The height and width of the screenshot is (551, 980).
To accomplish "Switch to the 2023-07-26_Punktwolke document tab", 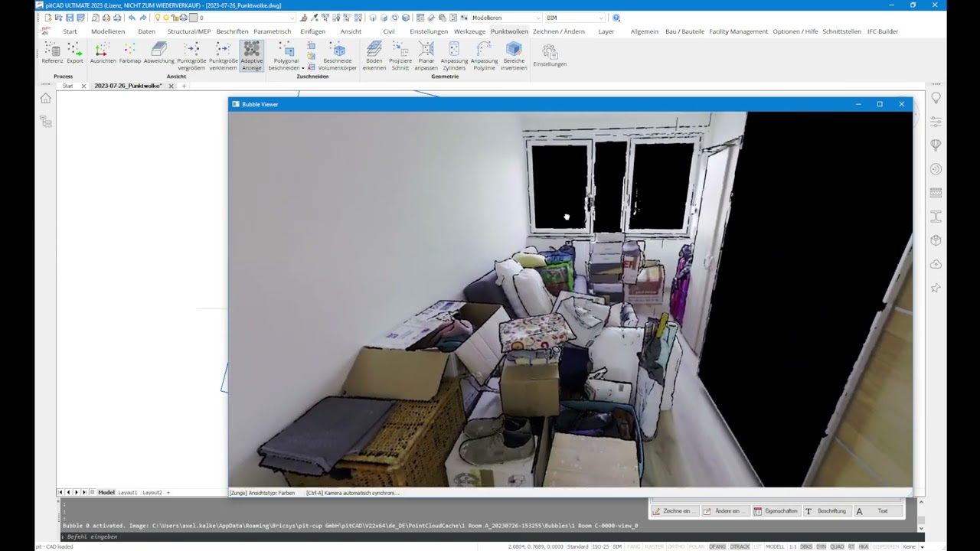I will (128, 86).
